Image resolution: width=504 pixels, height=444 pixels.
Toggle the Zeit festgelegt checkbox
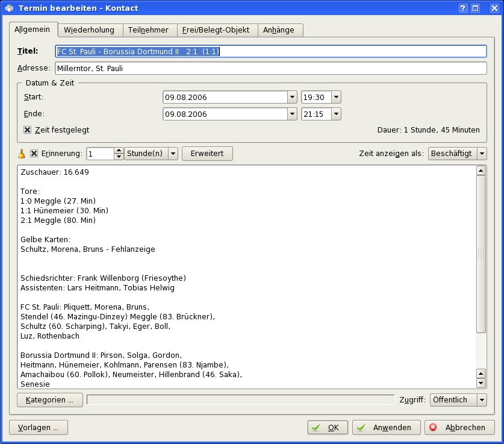(27, 130)
